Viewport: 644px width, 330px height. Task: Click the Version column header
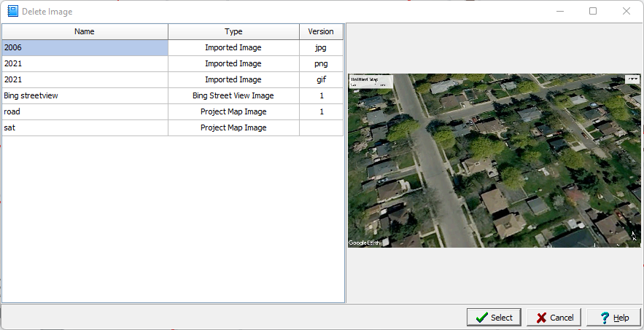coord(321,32)
